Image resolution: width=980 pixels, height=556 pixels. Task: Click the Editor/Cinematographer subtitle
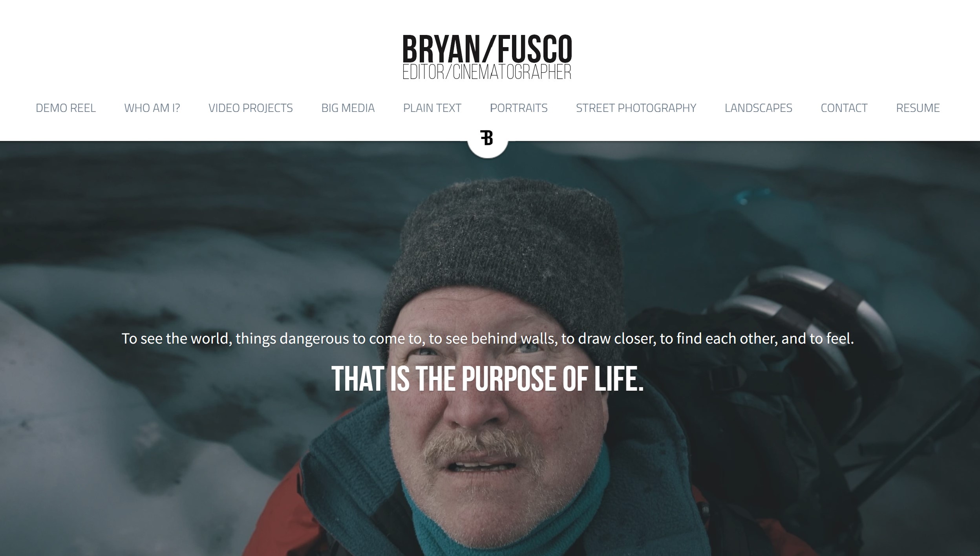487,72
